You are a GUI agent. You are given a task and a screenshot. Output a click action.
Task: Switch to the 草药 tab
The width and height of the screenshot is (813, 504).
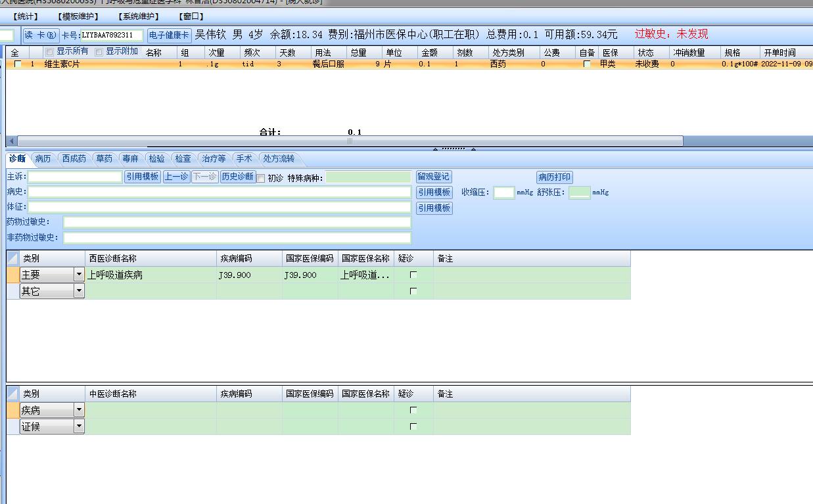click(x=104, y=158)
